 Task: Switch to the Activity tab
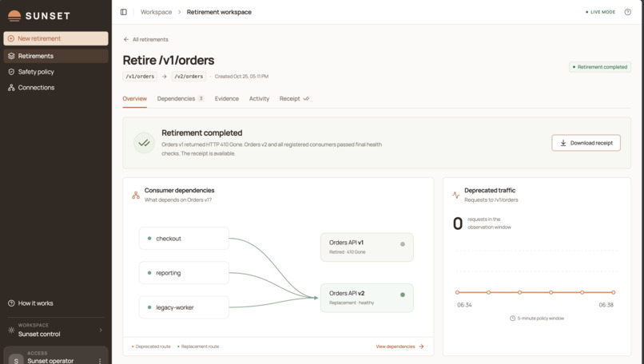[259, 98]
